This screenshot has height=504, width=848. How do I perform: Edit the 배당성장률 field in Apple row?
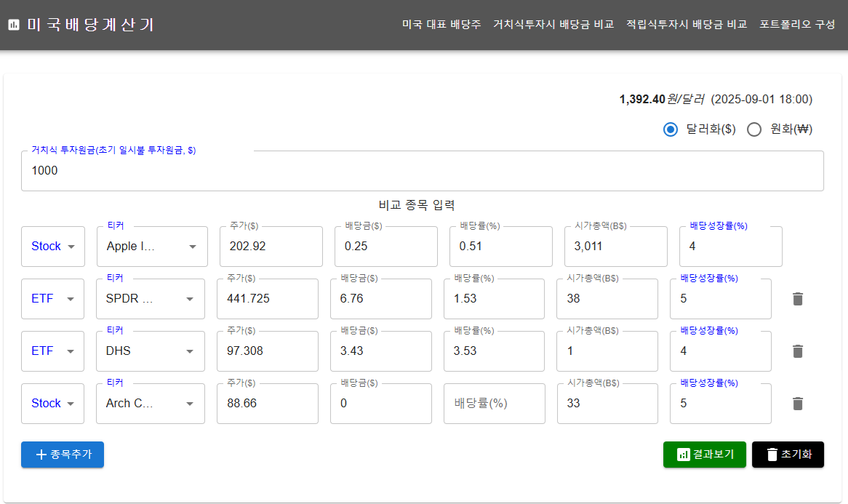tap(730, 247)
